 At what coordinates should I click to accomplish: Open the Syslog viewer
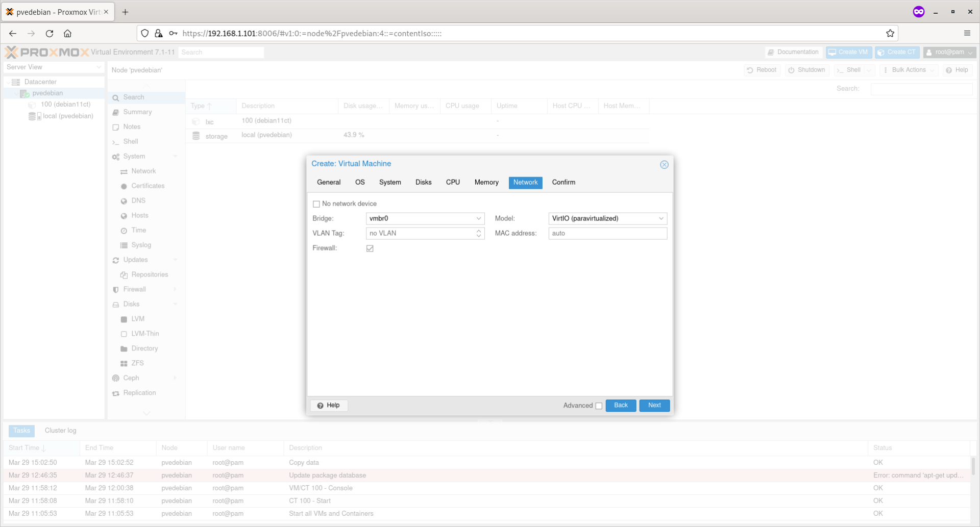click(140, 245)
